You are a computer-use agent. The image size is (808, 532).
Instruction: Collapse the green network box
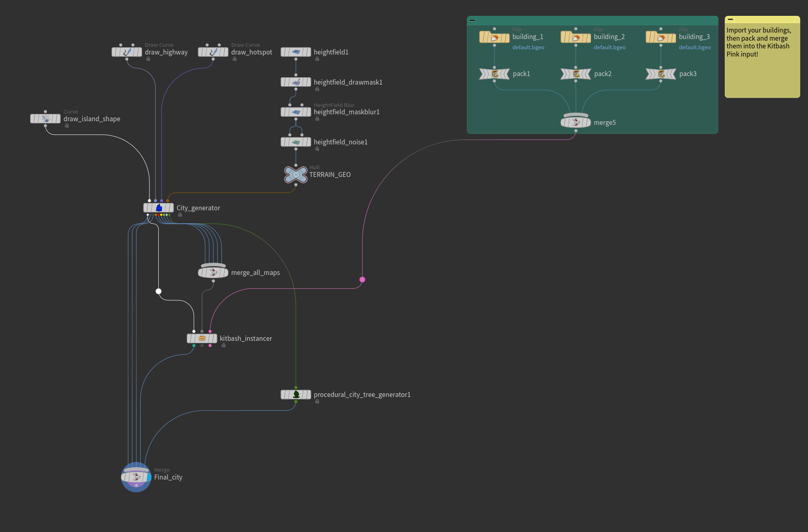472,20
